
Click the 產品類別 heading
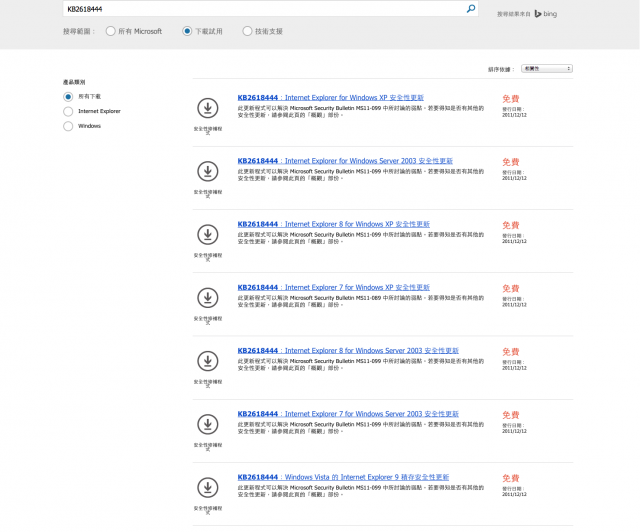point(74,82)
